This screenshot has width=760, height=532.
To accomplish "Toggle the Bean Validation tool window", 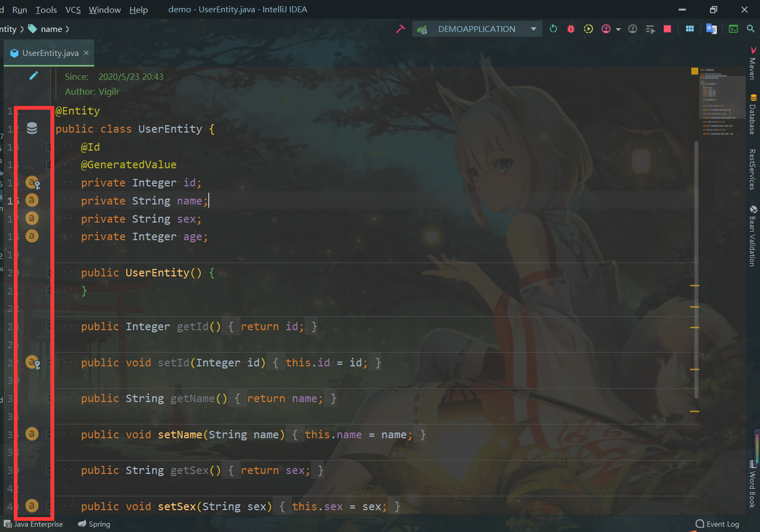I will [753, 236].
